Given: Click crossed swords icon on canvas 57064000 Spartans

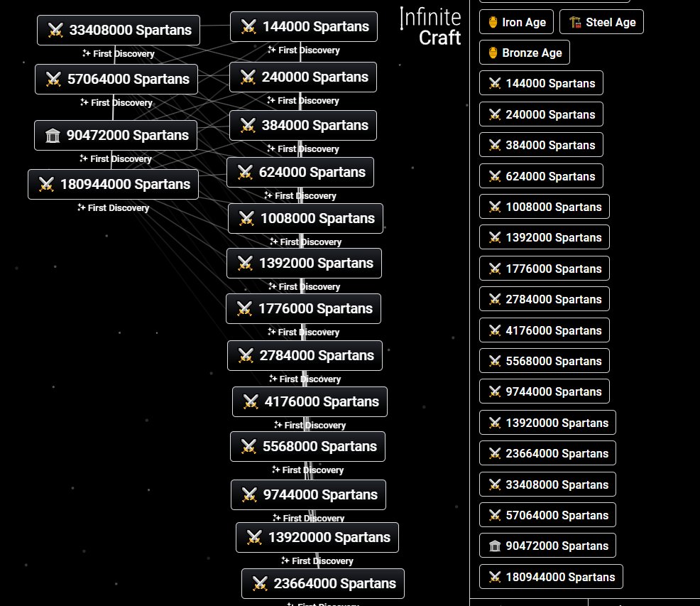Looking at the screenshot, I should click(x=53, y=79).
